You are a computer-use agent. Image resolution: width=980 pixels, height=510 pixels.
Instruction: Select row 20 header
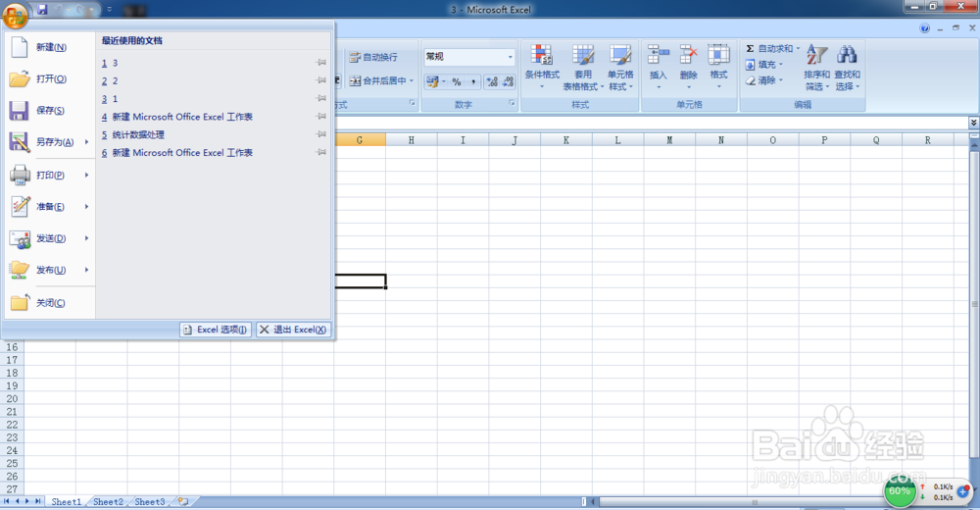tap(12, 398)
